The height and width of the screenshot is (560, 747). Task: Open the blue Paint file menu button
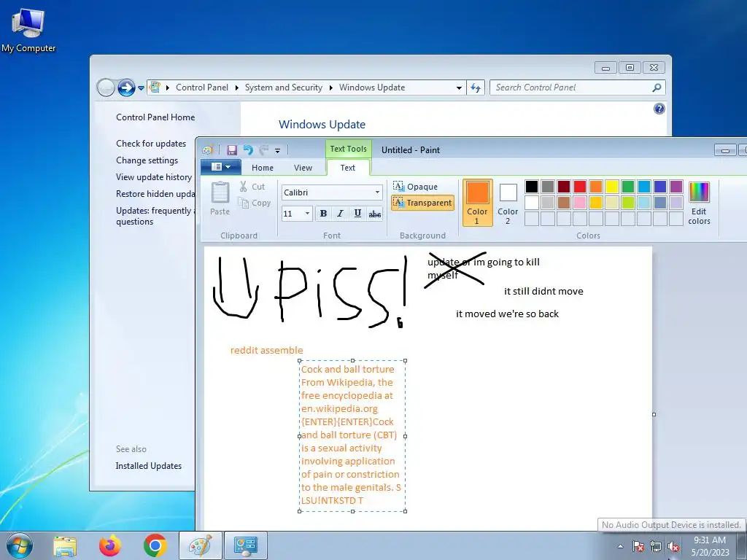pos(220,167)
